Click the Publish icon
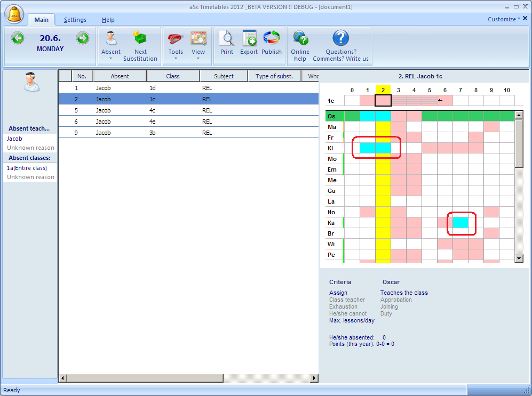Viewport: 532px width, 396px height. click(272, 38)
